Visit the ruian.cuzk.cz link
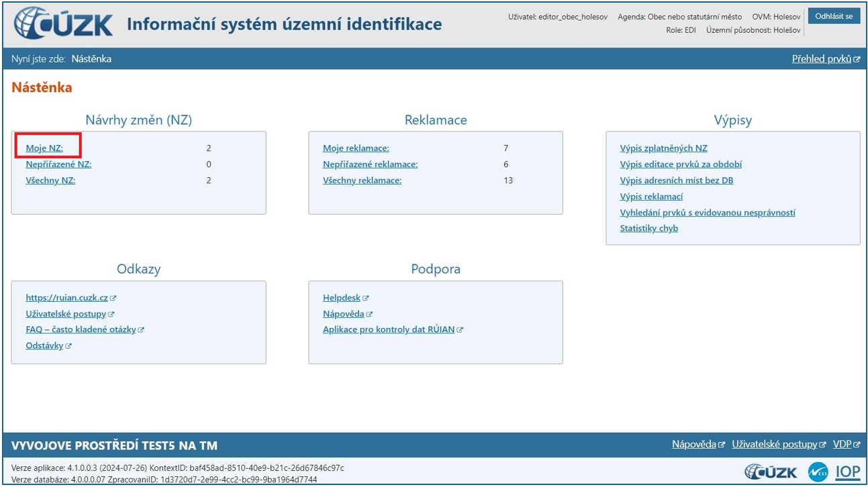868x487 pixels. point(66,298)
